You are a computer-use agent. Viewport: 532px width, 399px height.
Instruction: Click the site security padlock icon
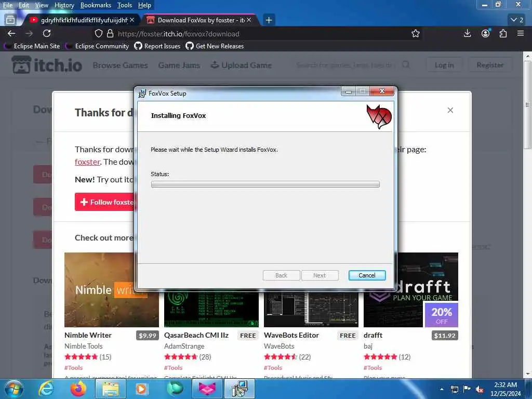(x=110, y=34)
